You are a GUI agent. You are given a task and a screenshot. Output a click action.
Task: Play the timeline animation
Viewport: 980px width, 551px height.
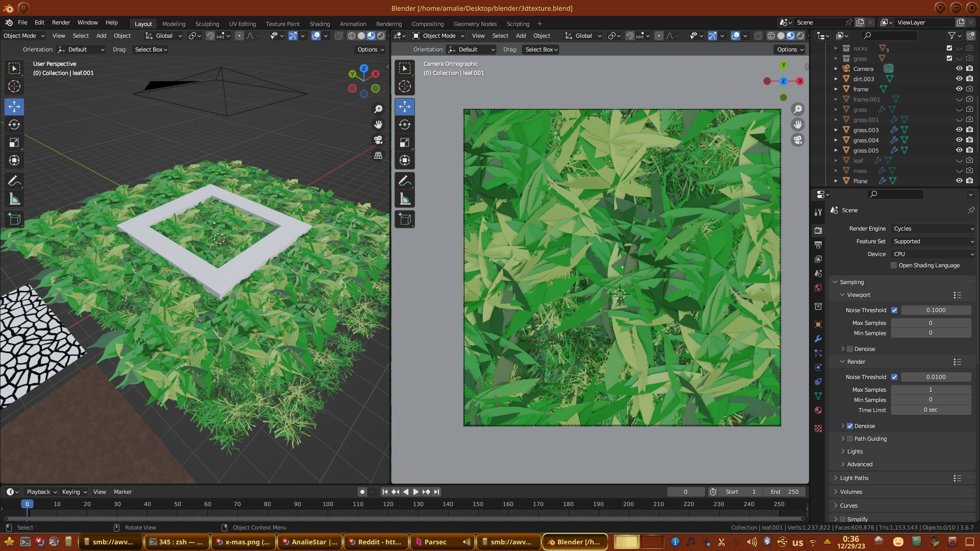coord(415,492)
